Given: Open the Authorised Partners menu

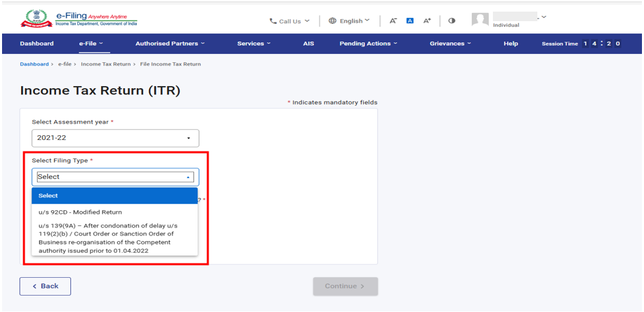Looking at the screenshot, I should (x=170, y=44).
